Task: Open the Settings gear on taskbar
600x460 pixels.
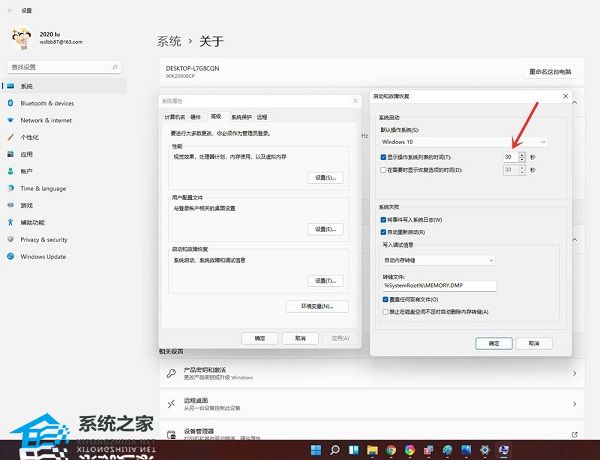Action: [x=485, y=450]
